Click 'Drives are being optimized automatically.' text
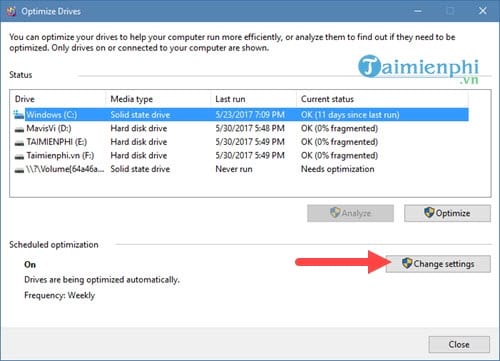Screen dimensions: 500x361 102,280
